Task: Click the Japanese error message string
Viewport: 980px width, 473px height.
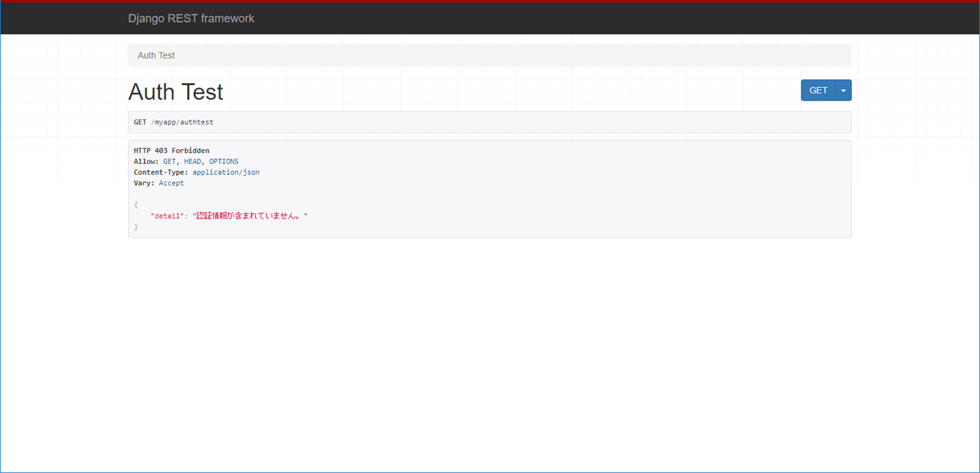Action: click(250, 216)
